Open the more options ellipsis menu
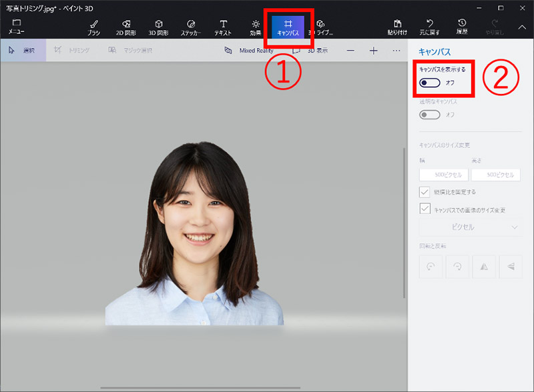This screenshot has height=392, width=534. click(396, 51)
